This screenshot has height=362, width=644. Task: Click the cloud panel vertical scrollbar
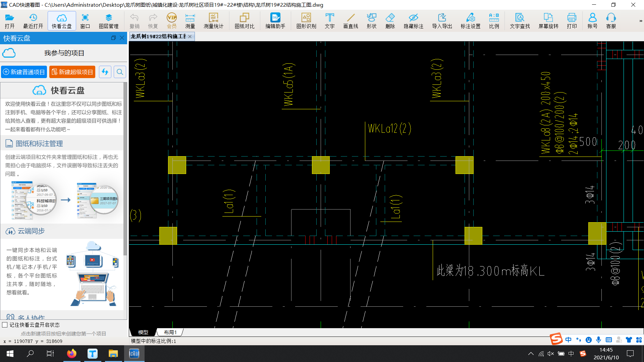tap(125, 169)
